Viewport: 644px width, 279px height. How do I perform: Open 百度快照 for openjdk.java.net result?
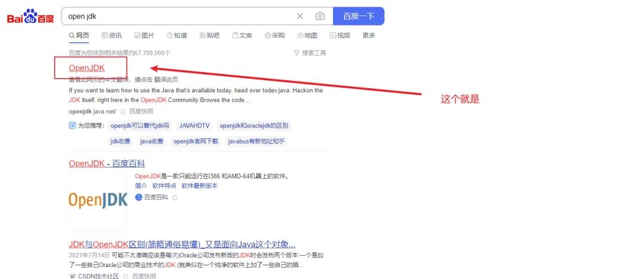tap(141, 111)
